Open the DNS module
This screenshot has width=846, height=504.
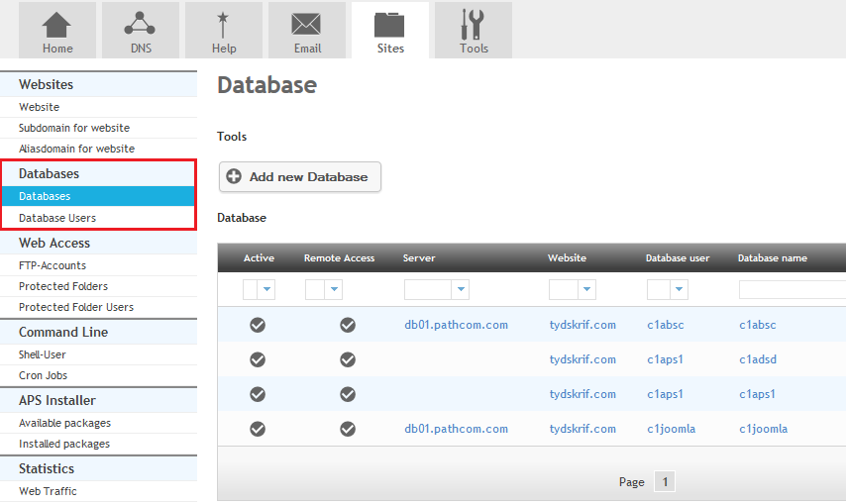point(141,30)
